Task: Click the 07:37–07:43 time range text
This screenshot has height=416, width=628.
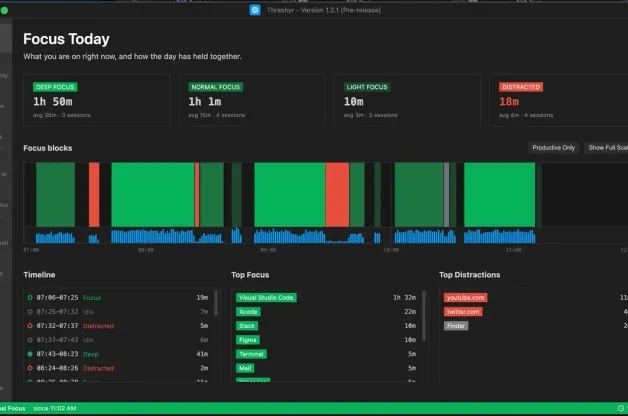Action: tap(57, 340)
